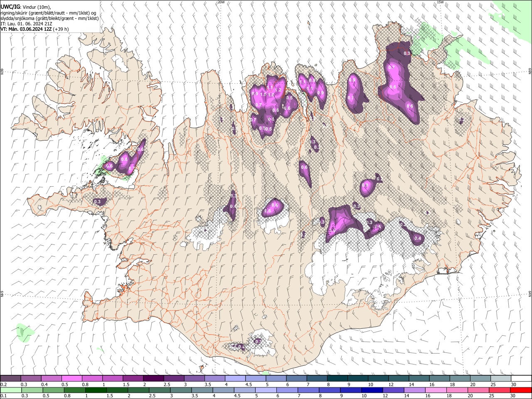The image size is (532, 399).
Task: Click the UWC/IG title in the header box
Action: click(10, 6)
